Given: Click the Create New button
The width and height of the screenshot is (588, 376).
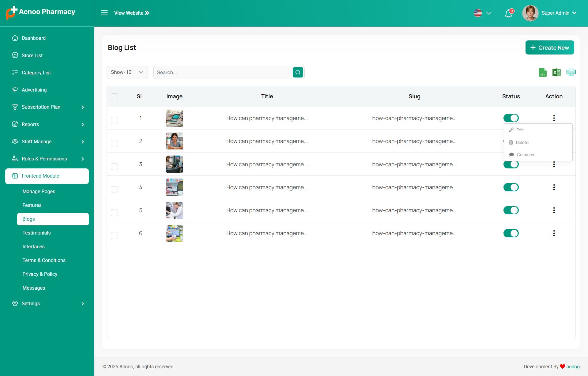Looking at the screenshot, I should point(550,48).
